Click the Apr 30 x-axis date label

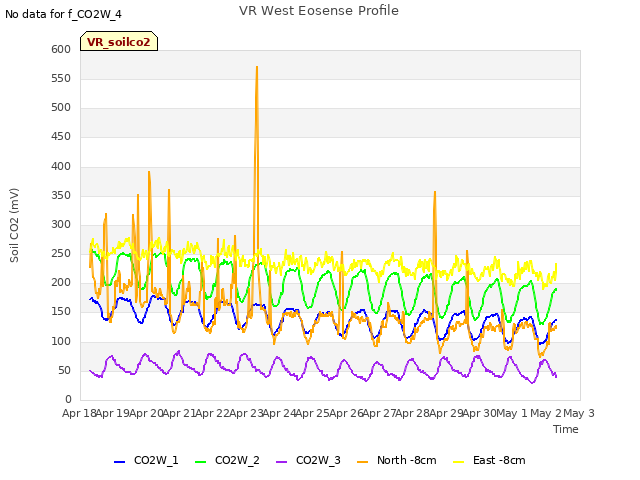[479, 413]
